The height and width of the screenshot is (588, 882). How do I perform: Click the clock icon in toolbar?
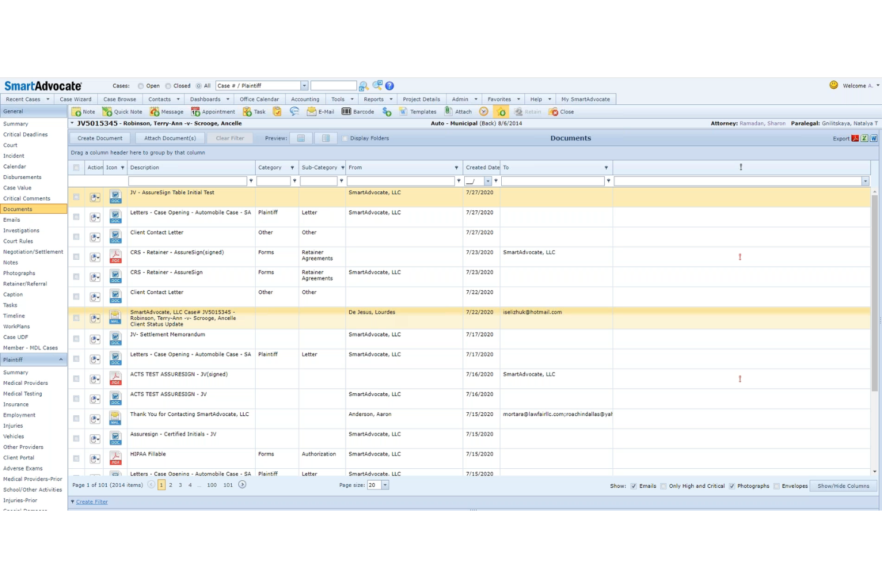[484, 111]
